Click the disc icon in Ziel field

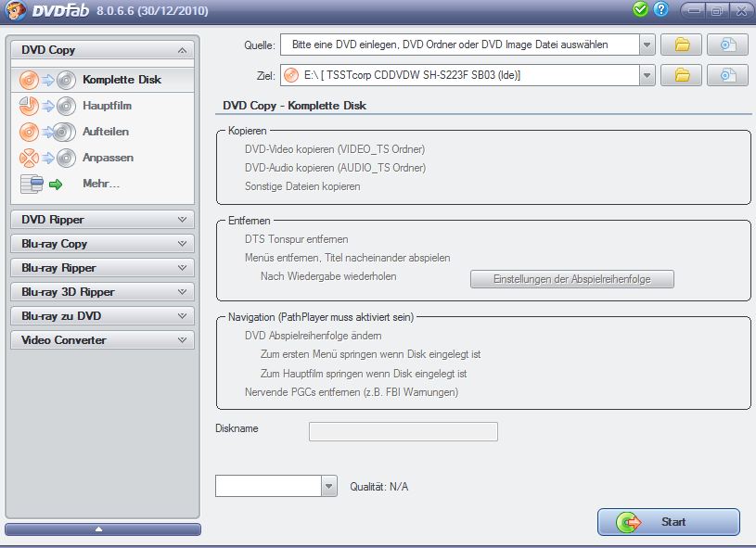click(x=291, y=75)
